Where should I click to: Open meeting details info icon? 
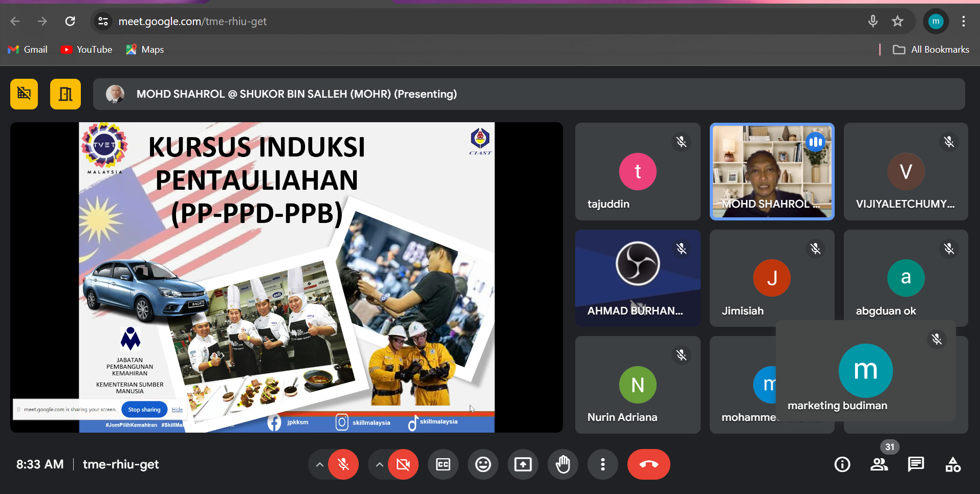click(842, 464)
